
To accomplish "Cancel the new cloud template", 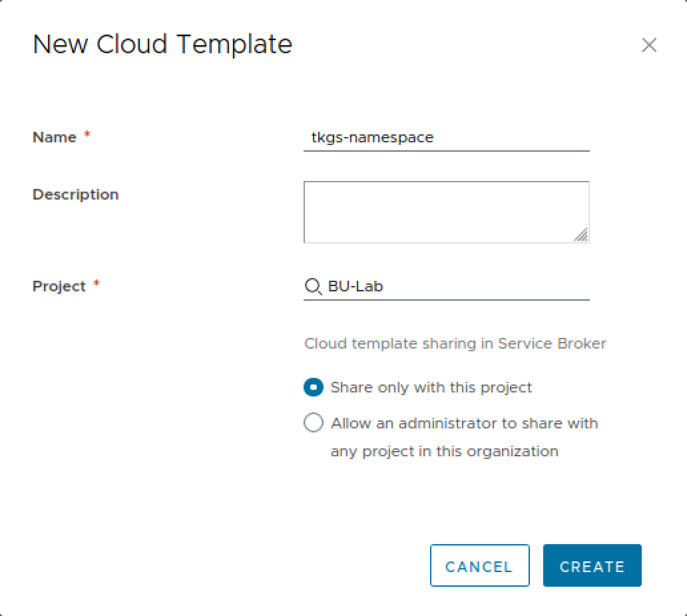I will click(x=480, y=565).
